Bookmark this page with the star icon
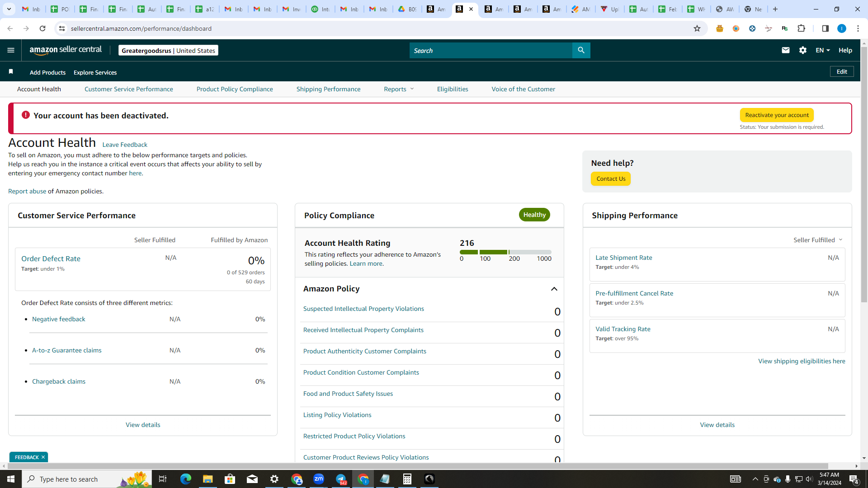 coord(697,28)
